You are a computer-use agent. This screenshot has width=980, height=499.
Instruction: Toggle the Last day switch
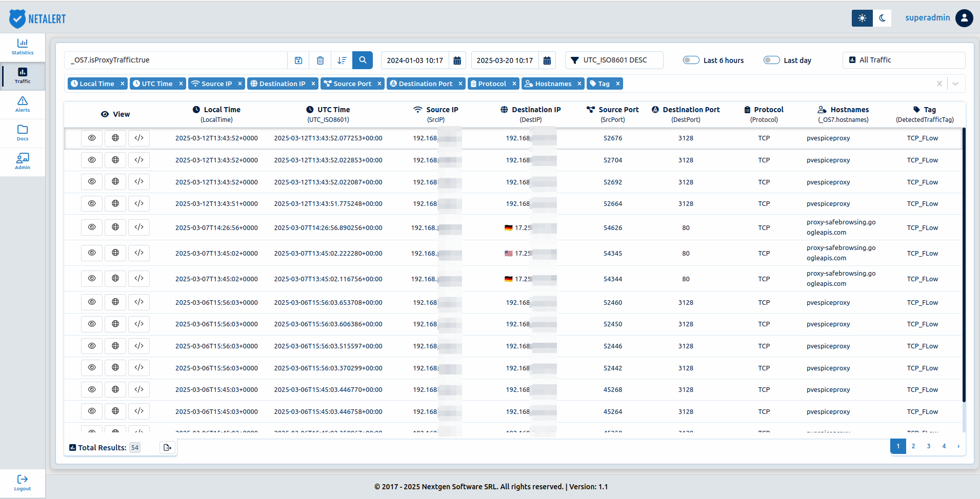point(771,60)
